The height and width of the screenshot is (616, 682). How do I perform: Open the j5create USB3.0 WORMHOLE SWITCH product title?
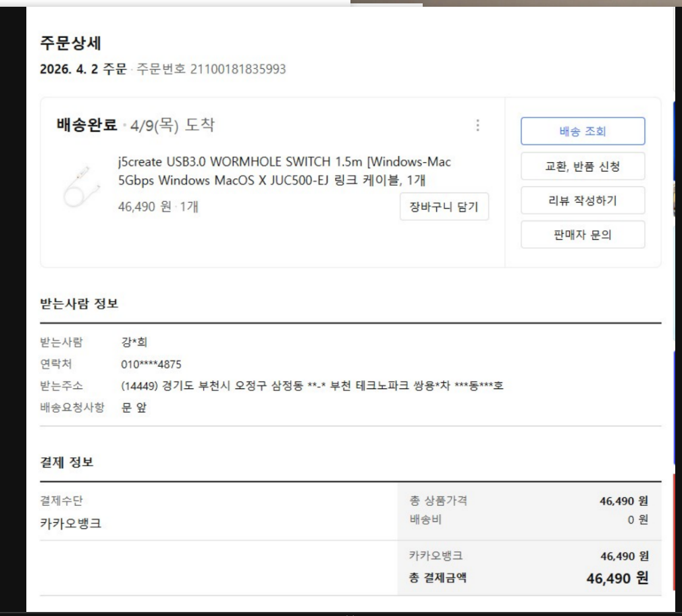(284, 170)
